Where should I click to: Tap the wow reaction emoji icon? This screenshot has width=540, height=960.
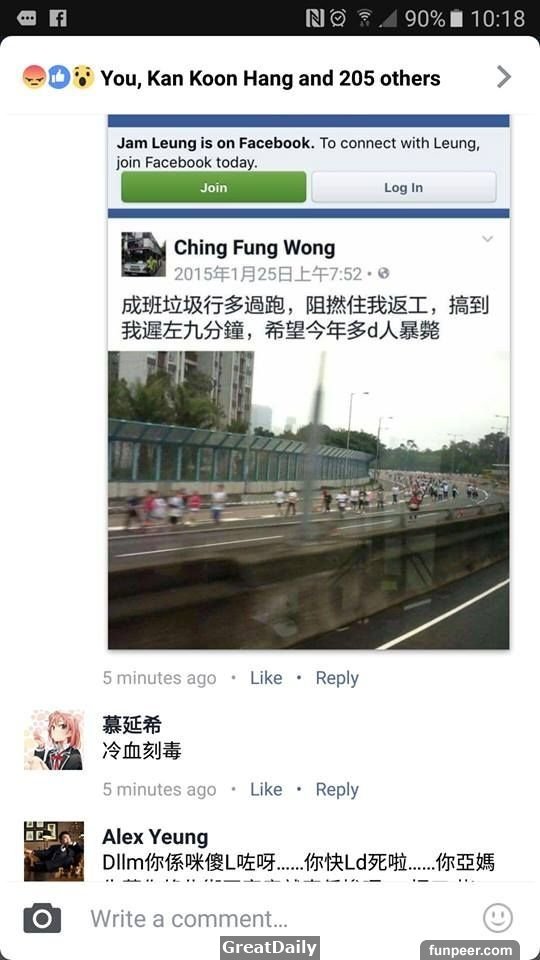point(83,77)
